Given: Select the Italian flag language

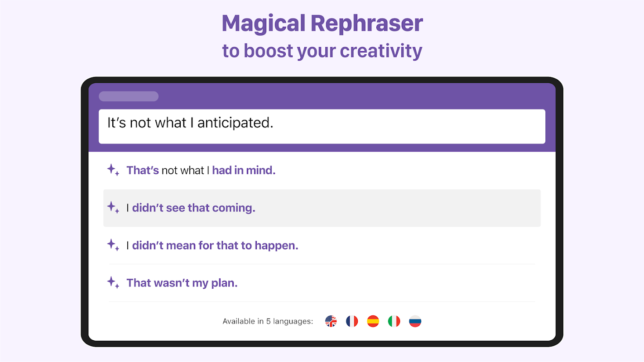Looking at the screenshot, I should point(394,321).
